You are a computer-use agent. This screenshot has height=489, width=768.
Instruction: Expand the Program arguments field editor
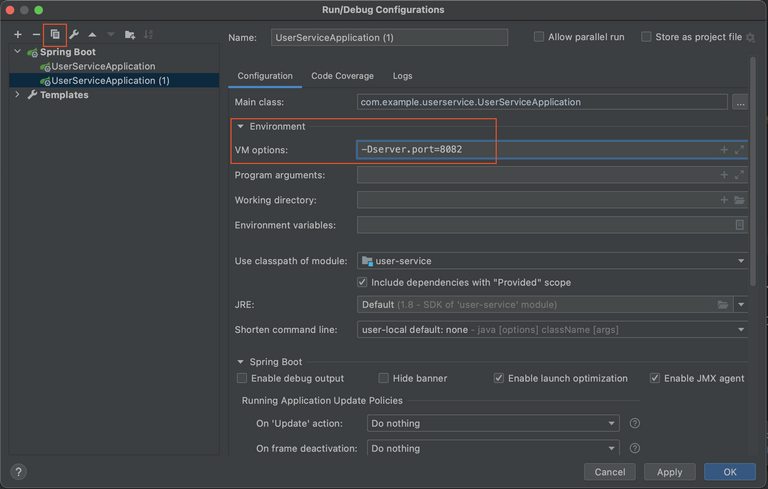point(739,174)
